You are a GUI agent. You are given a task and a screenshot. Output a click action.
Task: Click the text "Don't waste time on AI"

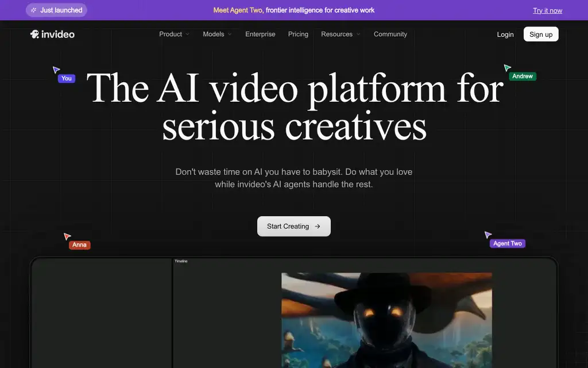pos(218,172)
